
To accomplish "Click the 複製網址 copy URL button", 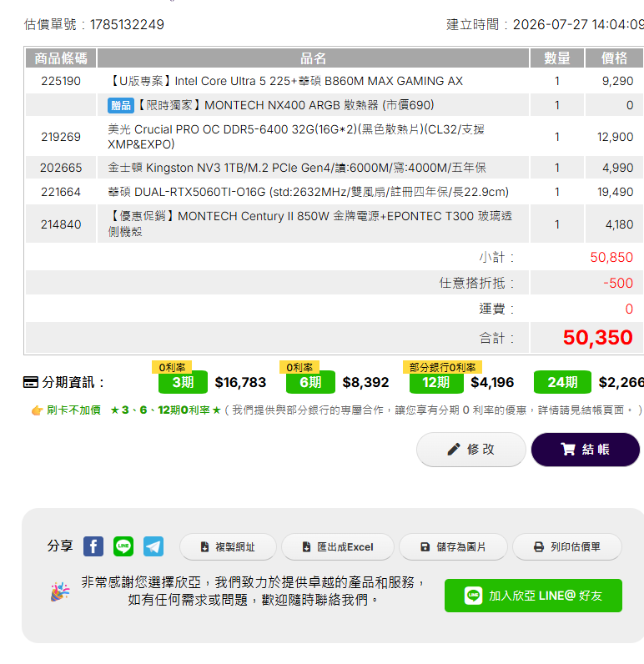I will [x=228, y=546].
